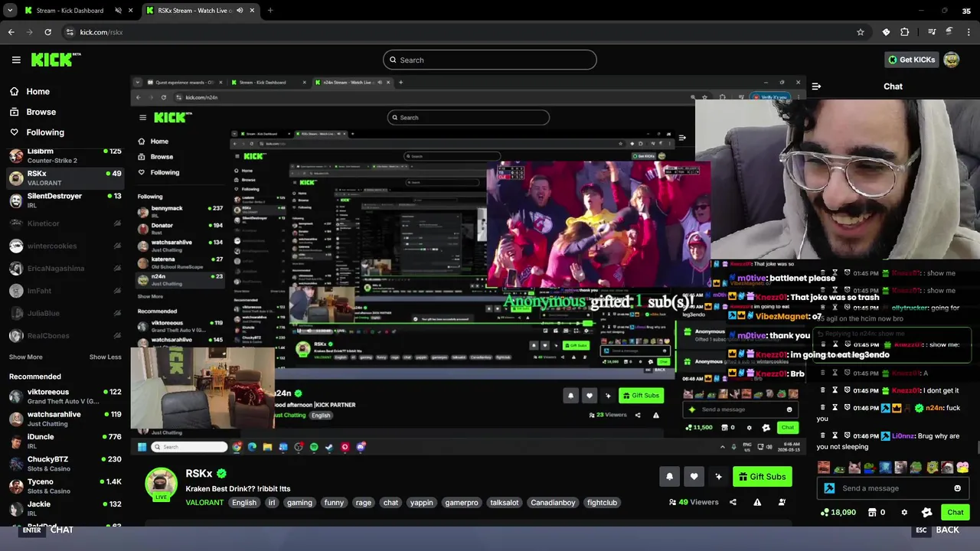Open browser media controls icon
This screenshot has width=980, height=551.
coord(931,32)
